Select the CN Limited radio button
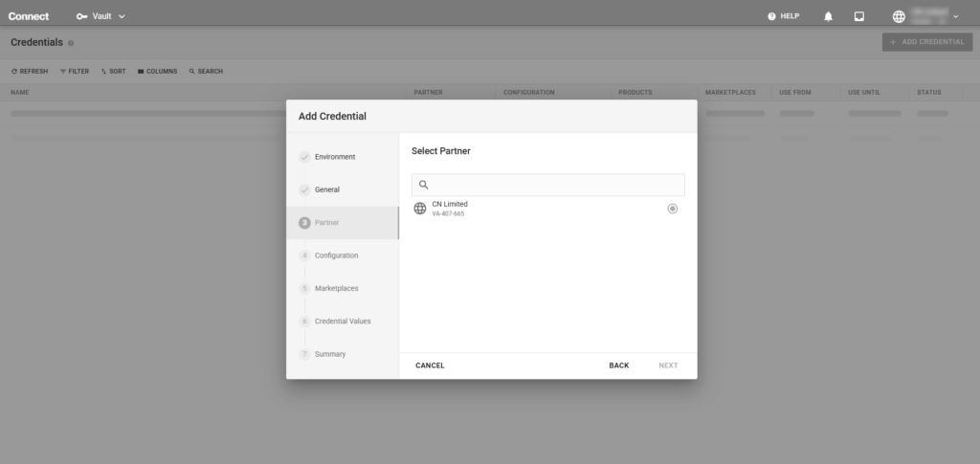 coord(673,209)
